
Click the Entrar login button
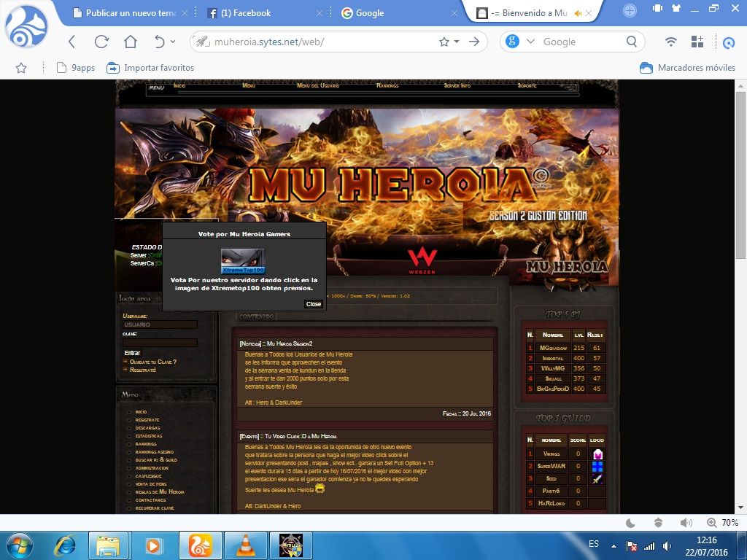pyautogui.click(x=132, y=353)
